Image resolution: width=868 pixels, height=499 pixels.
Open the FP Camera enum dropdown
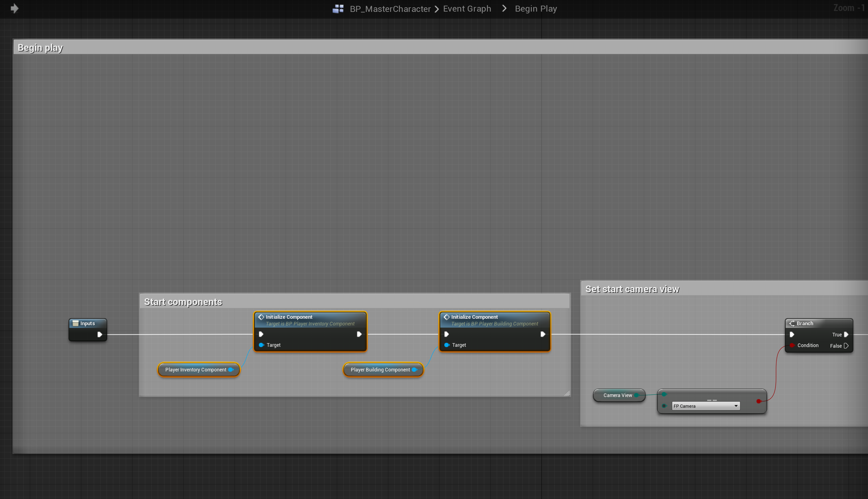pos(705,406)
